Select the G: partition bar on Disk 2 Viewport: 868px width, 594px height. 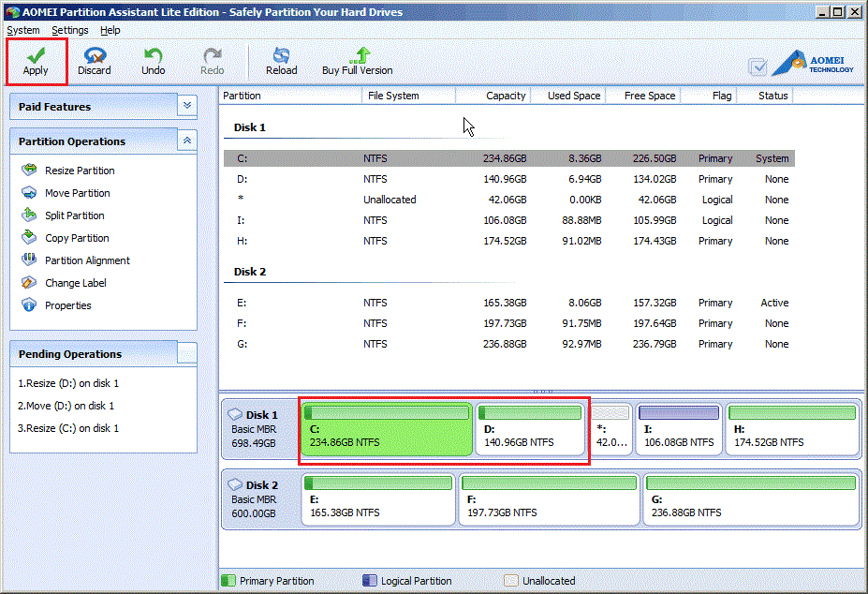(x=751, y=500)
